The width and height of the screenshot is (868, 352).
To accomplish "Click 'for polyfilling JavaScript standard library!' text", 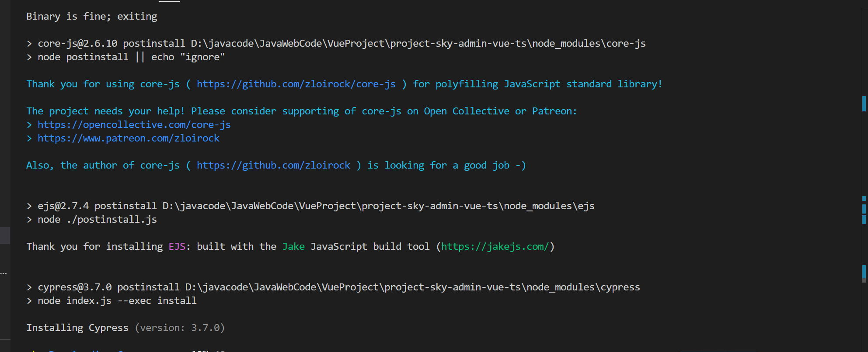I will (x=537, y=84).
